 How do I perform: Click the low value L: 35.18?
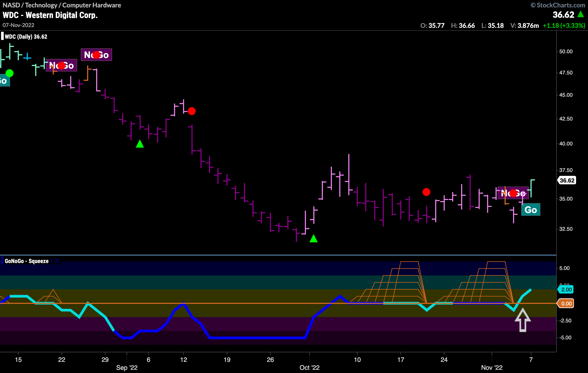pos(492,26)
